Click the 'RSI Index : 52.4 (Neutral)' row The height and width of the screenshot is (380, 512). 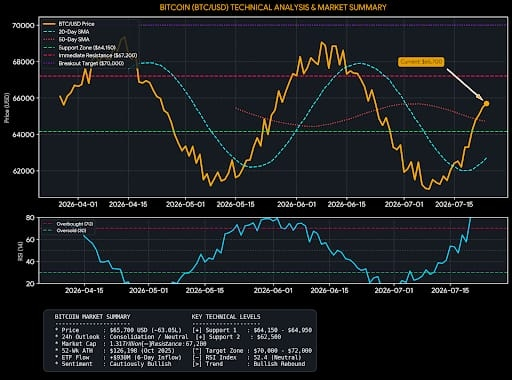coord(247,357)
